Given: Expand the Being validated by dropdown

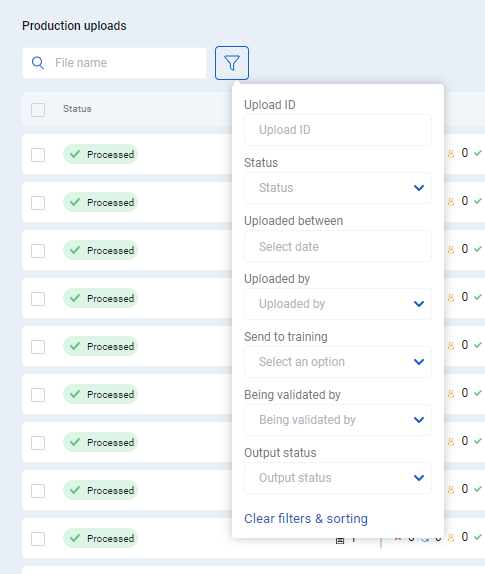Looking at the screenshot, I should point(337,420).
